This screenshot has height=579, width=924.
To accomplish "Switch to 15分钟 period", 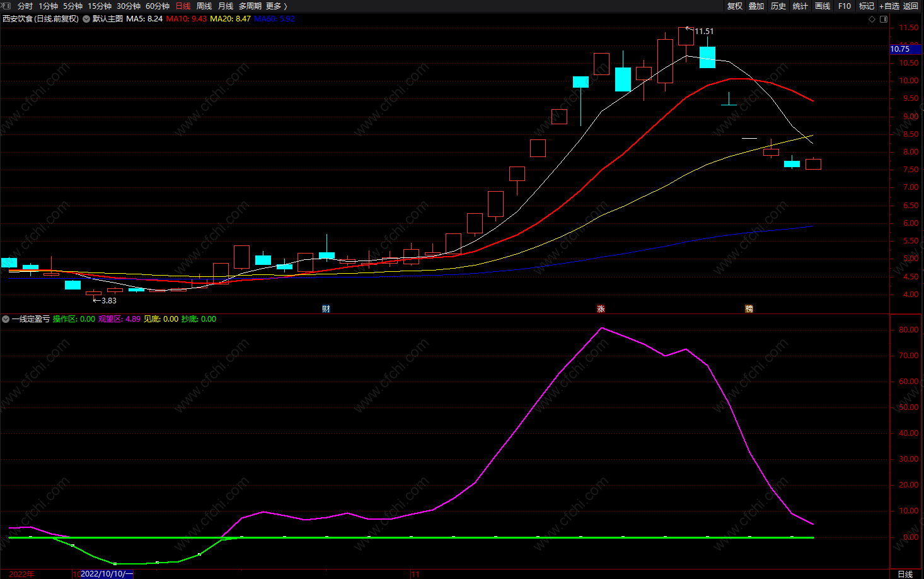I will (100, 6).
